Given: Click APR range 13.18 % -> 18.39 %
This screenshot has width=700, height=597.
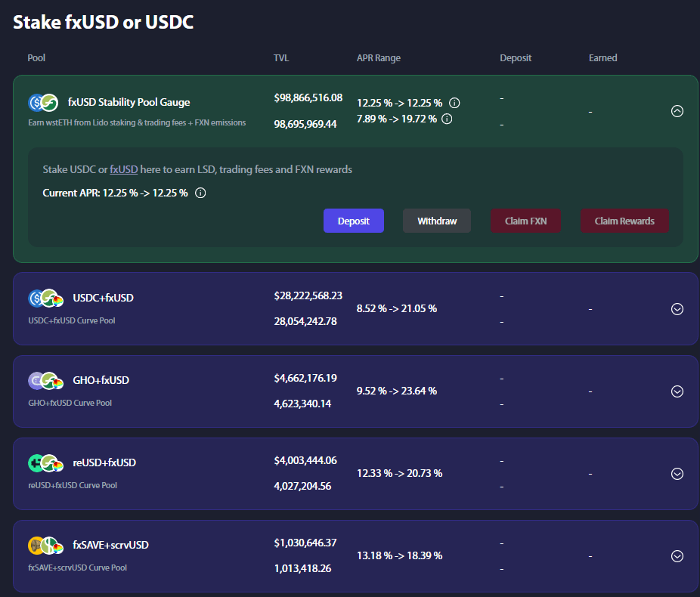Looking at the screenshot, I should [400, 556].
